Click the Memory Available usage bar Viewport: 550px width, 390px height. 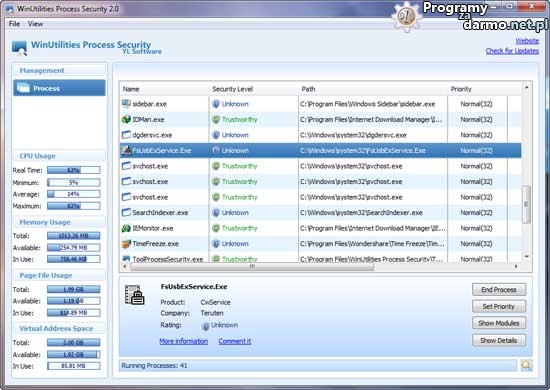74,248
